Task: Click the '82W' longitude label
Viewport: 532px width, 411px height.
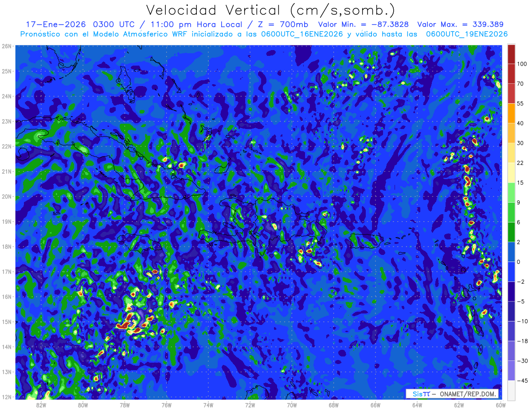Action: [x=41, y=405]
